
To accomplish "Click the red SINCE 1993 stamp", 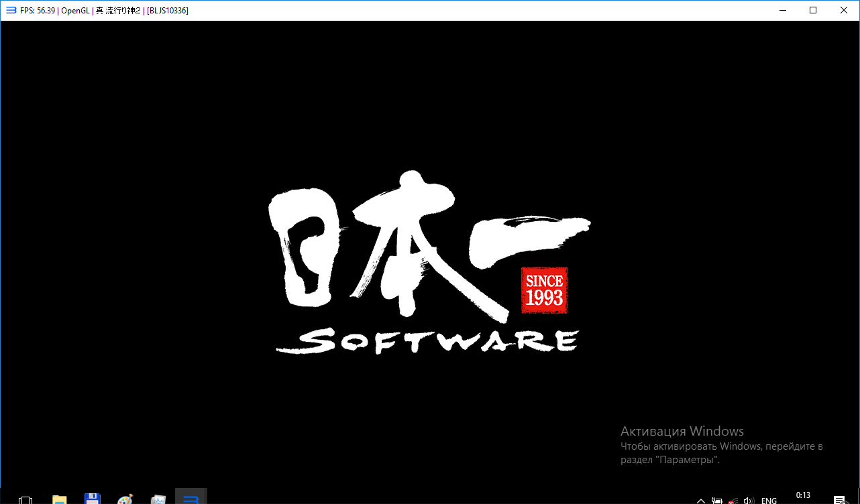I will click(544, 290).
